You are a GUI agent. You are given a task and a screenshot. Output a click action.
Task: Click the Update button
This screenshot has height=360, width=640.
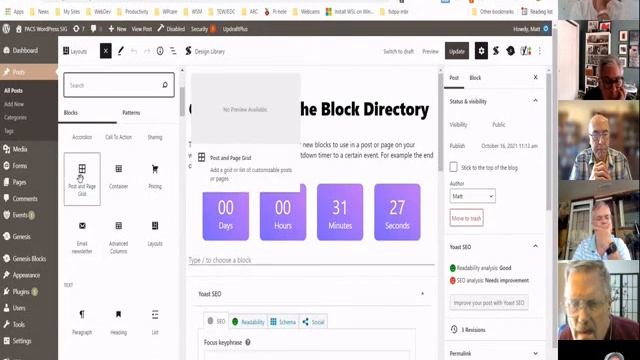click(x=457, y=51)
